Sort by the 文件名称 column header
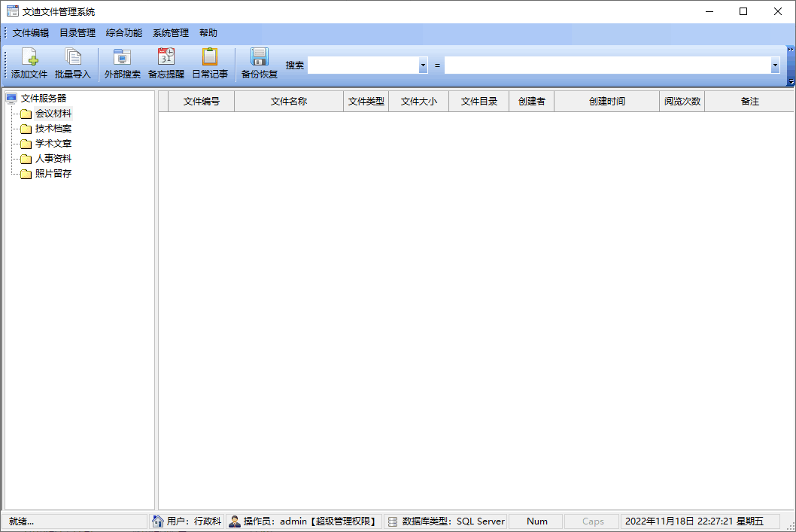 coord(289,102)
